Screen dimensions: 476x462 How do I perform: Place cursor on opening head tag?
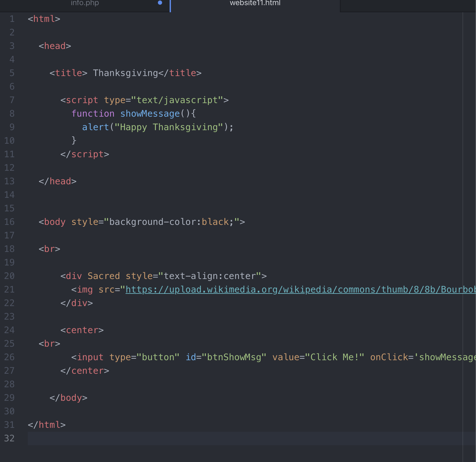(55, 46)
